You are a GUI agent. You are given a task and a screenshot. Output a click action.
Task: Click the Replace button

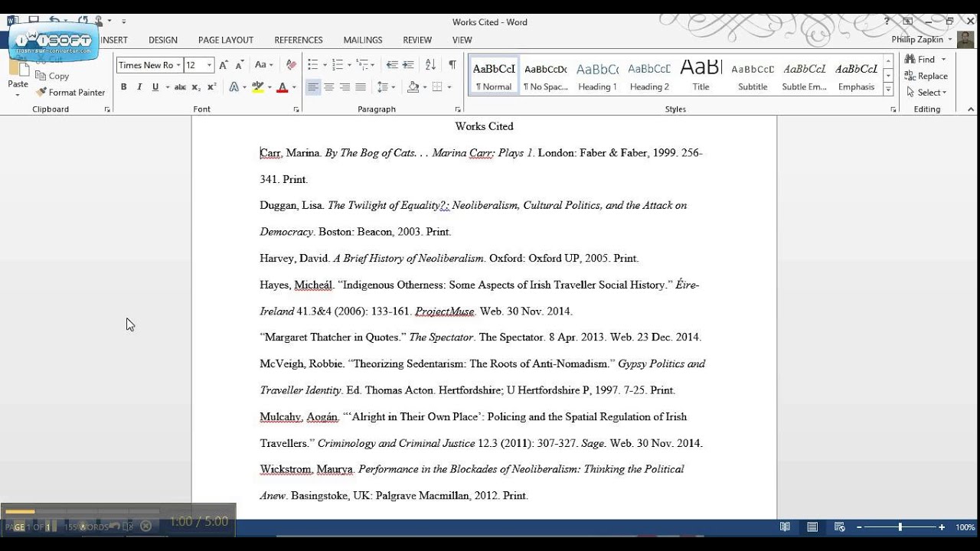(926, 76)
